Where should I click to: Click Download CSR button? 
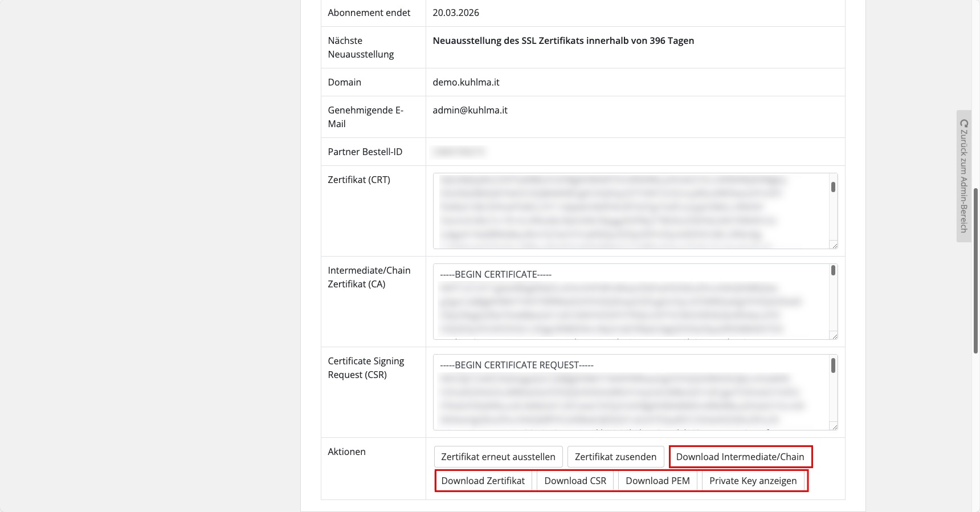575,481
